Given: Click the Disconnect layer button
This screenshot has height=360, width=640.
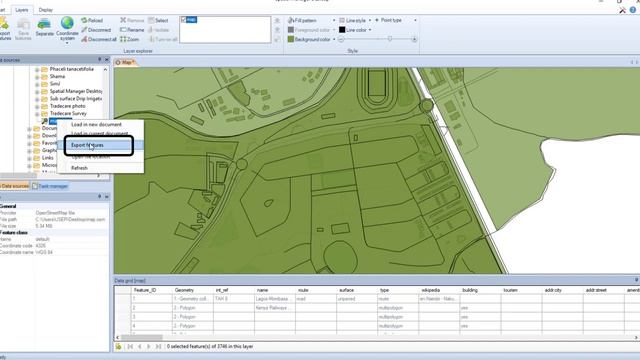Looking at the screenshot, I should coord(96,30).
